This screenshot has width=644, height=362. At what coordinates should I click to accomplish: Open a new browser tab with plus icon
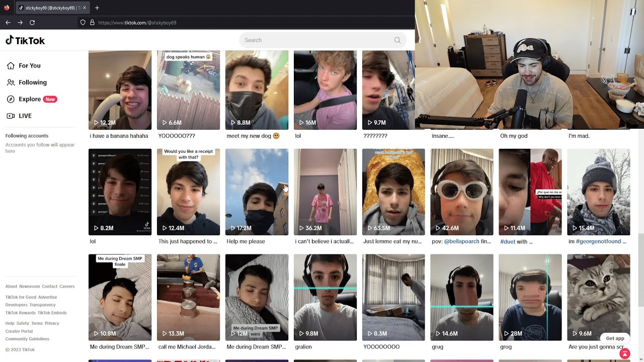point(97,8)
